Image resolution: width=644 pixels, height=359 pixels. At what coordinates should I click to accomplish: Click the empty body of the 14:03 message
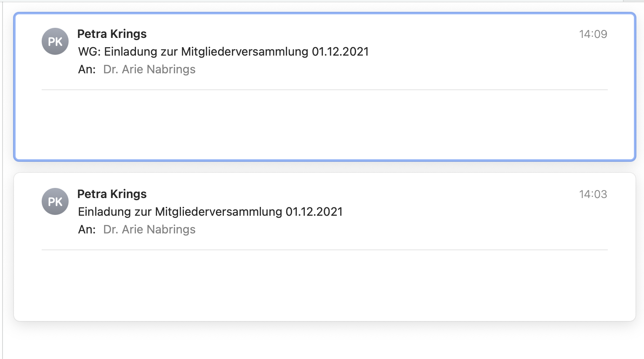point(324,284)
